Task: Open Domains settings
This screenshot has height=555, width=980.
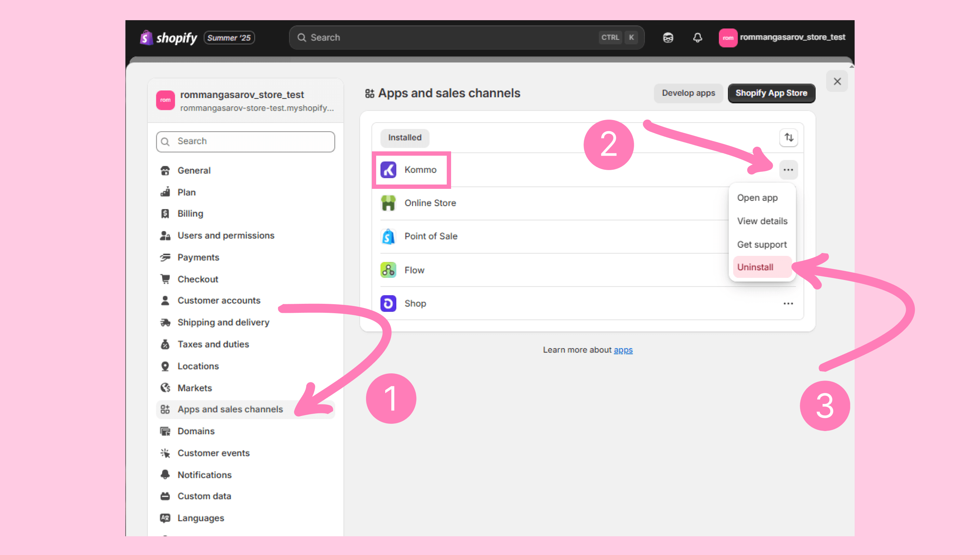Action: pos(245,431)
